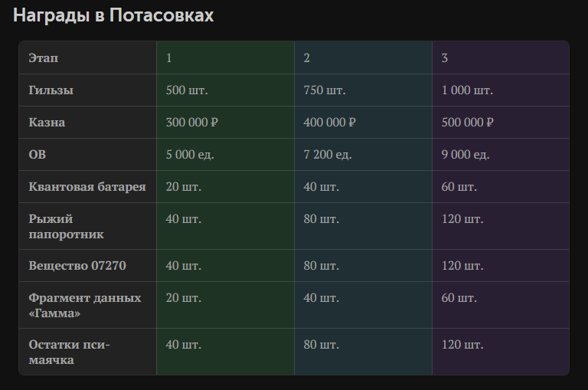Click the "500 шт." cell
Screen dimensions: 588x390
click(x=186, y=90)
